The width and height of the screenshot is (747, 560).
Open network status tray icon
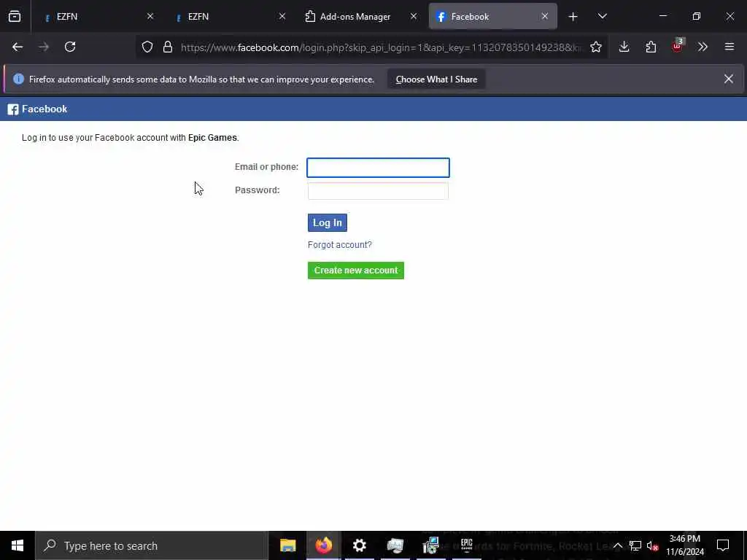click(x=635, y=545)
